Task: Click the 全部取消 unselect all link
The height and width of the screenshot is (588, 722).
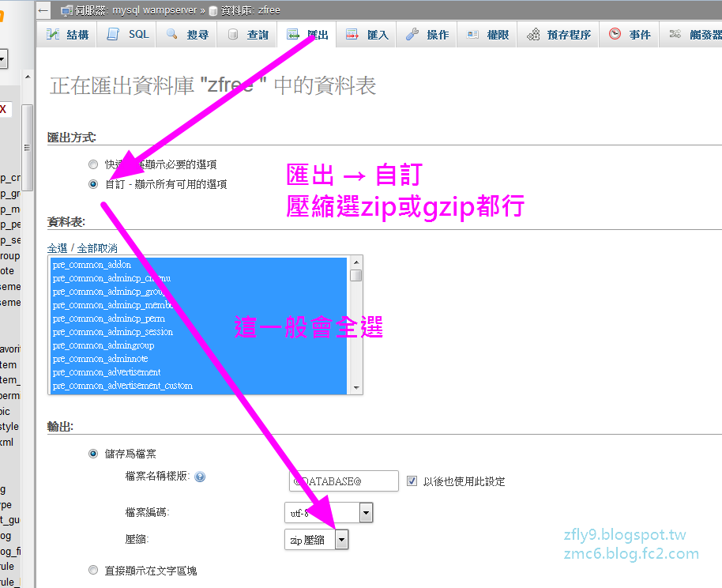Action: [97, 248]
